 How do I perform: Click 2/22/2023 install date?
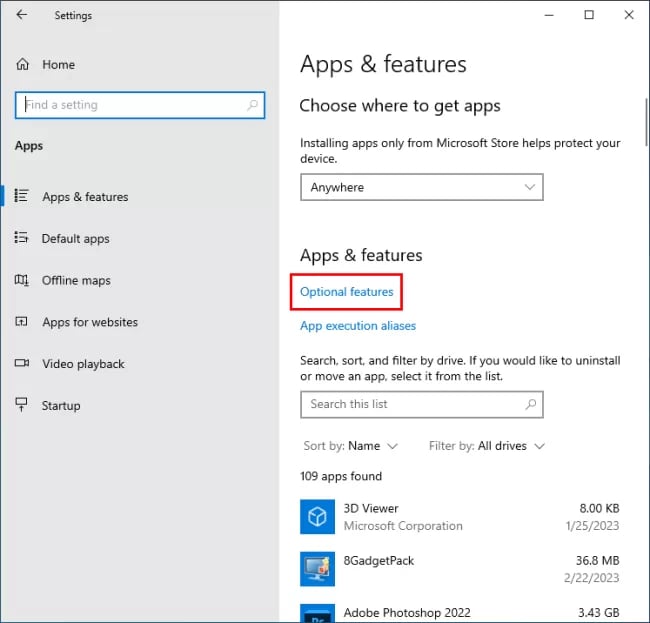tap(591, 577)
